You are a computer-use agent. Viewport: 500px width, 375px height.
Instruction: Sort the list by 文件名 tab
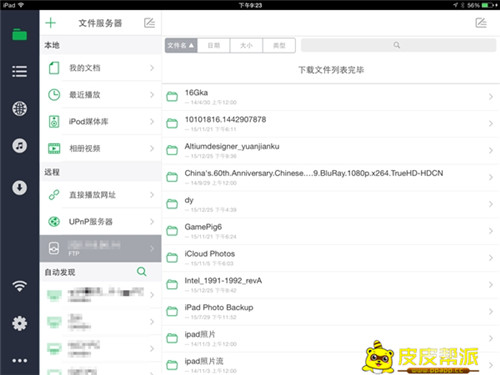click(x=181, y=45)
